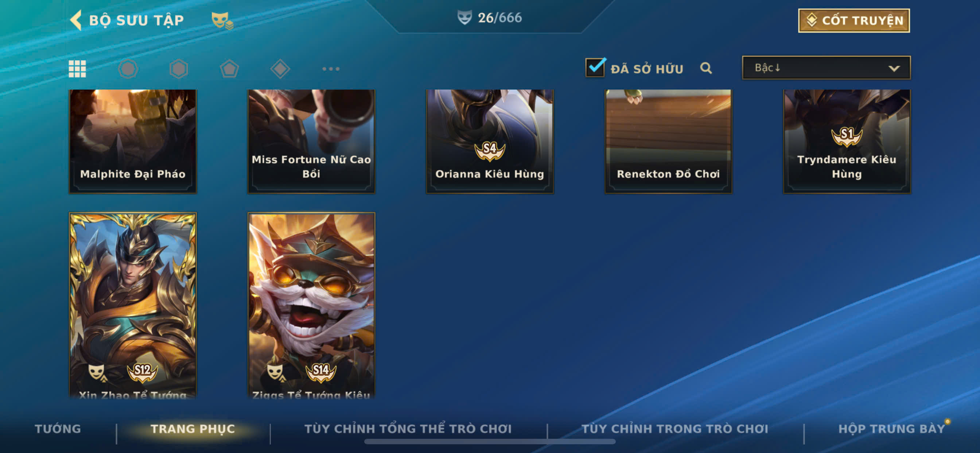980x453 pixels.
Task: Select the all-skins grid filter icon
Action: click(77, 69)
